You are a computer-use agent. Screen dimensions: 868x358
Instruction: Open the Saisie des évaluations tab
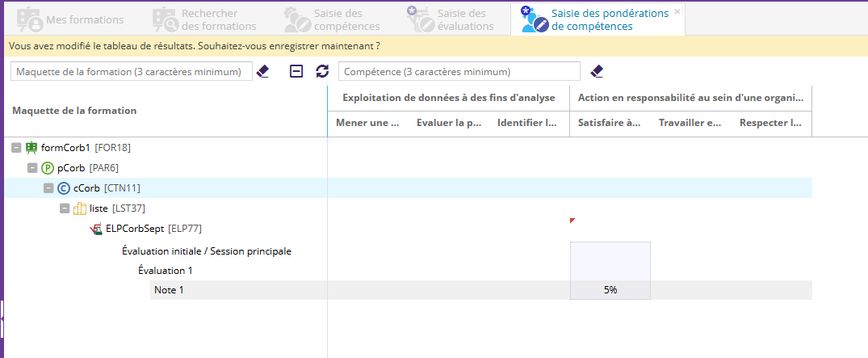click(x=451, y=19)
